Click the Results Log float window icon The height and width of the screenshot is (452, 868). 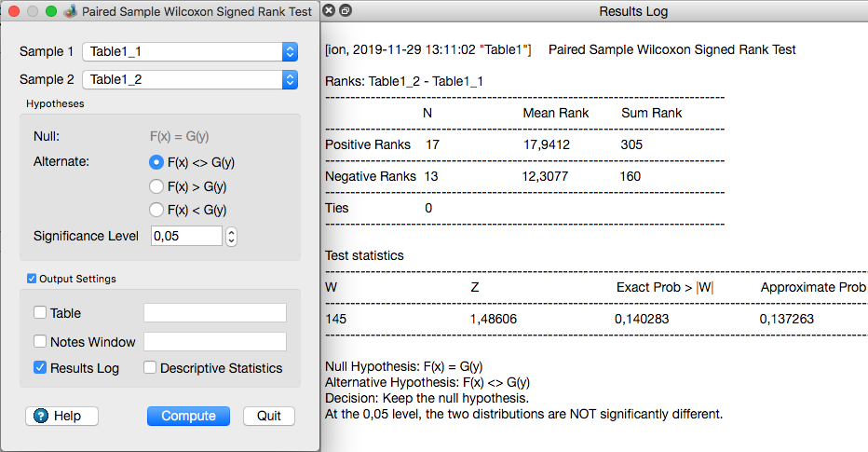(x=346, y=11)
